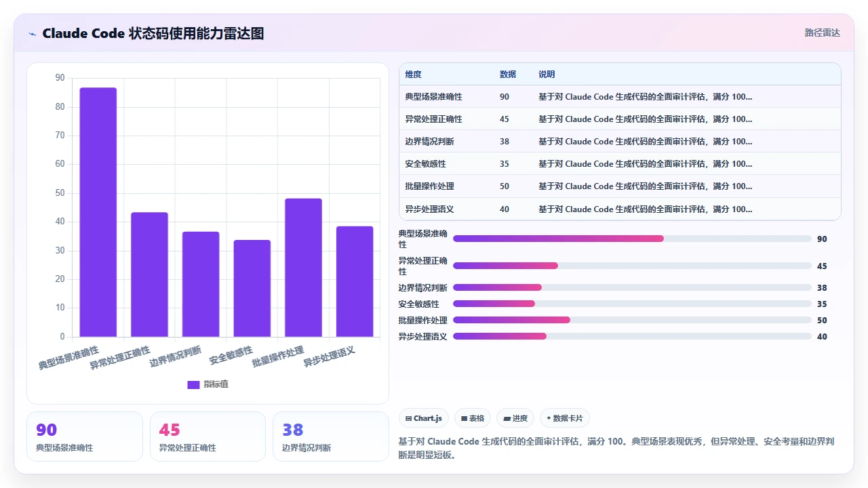Click the value 38 in table
This screenshot has height=488, width=868.
[504, 142]
